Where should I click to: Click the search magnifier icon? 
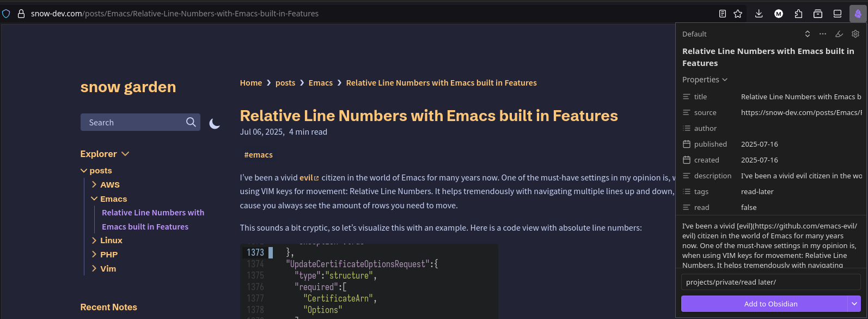tap(191, 122)
